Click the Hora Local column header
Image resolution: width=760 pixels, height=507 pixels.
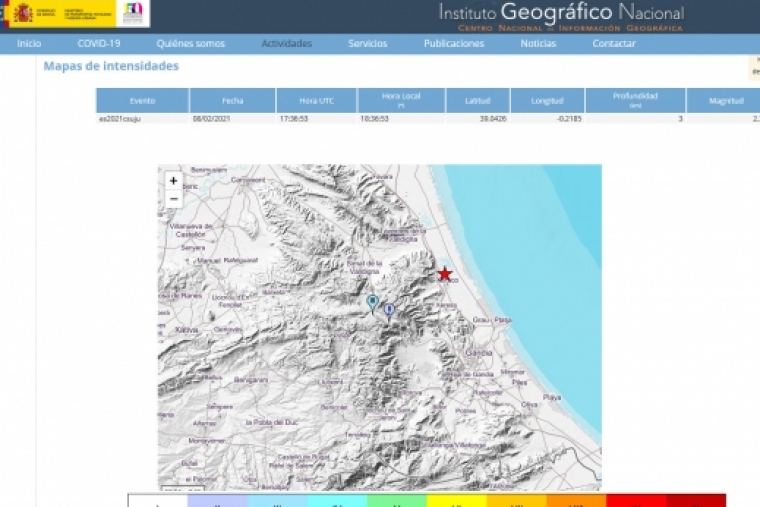coord(401,100)
